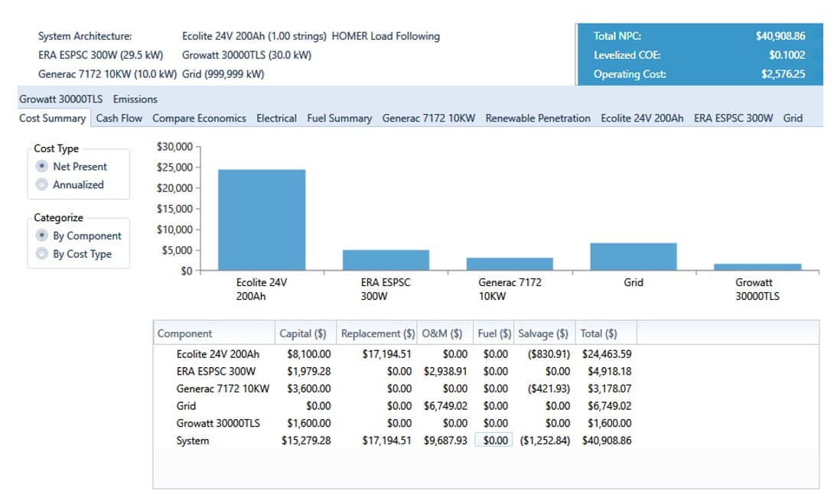Click the Generac 7172 10KW chart bar

[510, 264]
